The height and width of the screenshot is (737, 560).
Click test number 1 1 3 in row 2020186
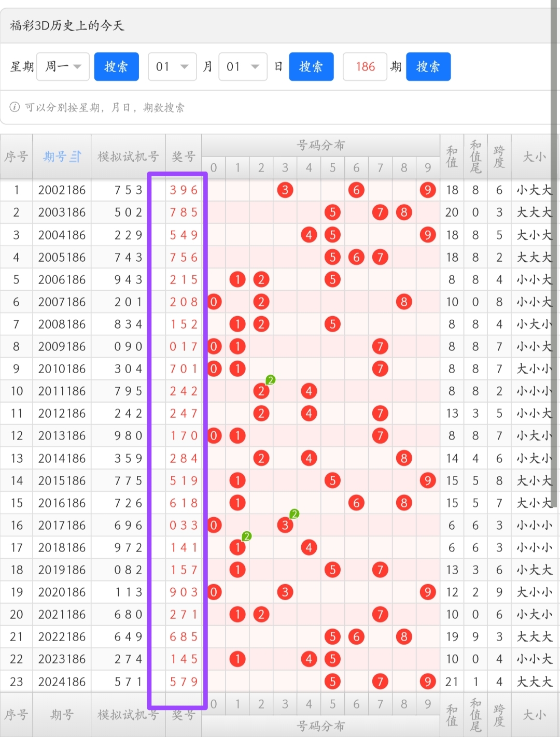tap(128, 592)
